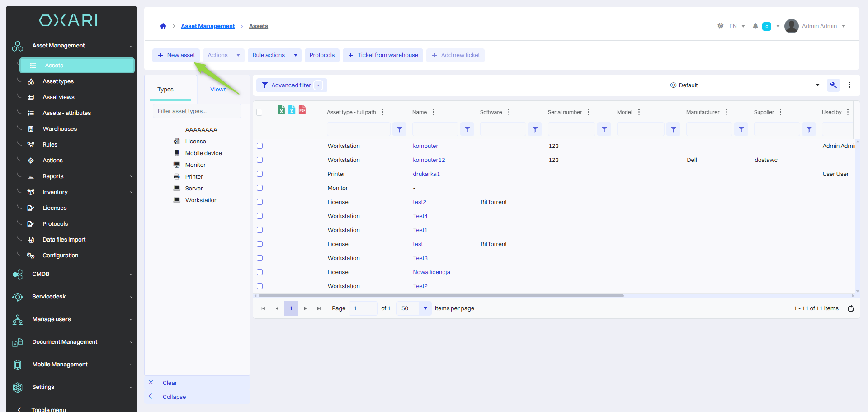Export assets using the red PDF icon
Image resolution: width=868 pixels, height=412 pixels.
[302, 110]
